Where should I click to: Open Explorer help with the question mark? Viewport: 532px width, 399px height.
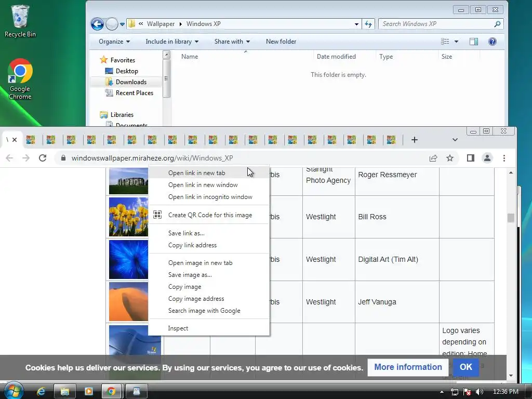493,42
